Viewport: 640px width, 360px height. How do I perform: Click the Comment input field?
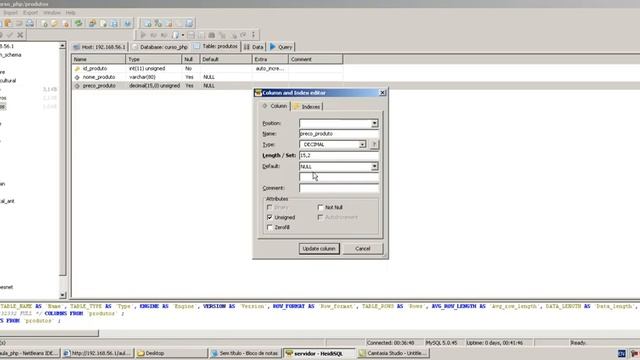point(338,188)
